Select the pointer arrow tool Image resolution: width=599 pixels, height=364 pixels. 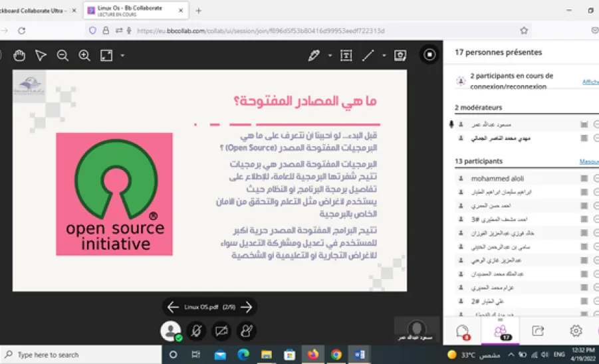point(41,56)
